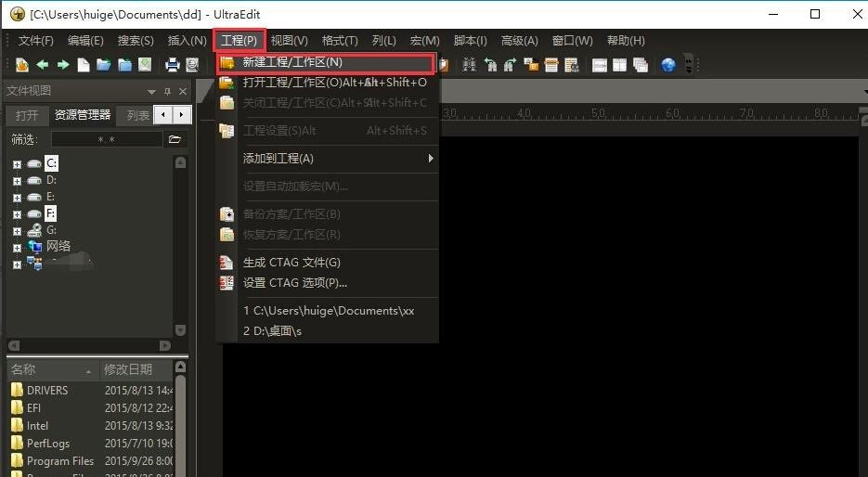Select the Intel folder row
Image resolution: width=868 pixels, height=477 pixels.
point(91,426)
